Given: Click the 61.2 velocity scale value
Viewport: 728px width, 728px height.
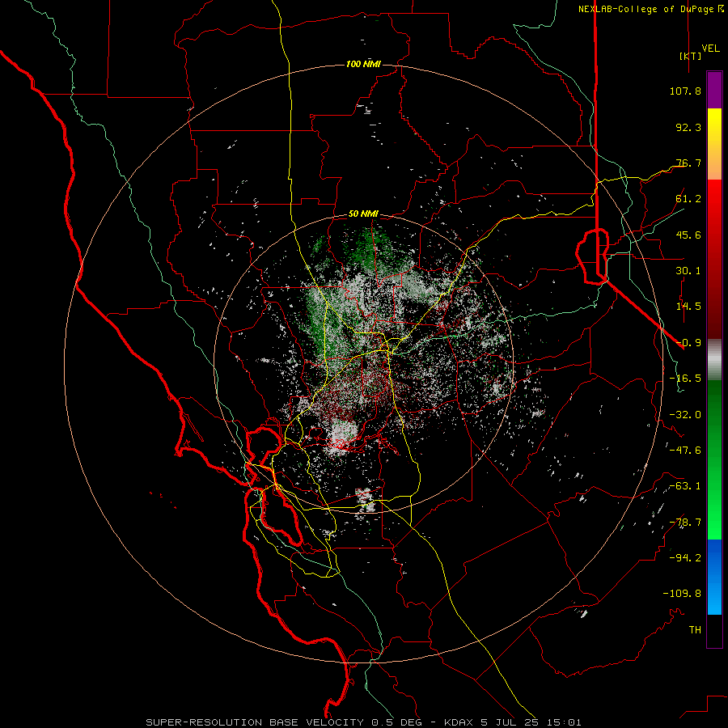Looking at the screenshot, I should click(x=688, y=199).
